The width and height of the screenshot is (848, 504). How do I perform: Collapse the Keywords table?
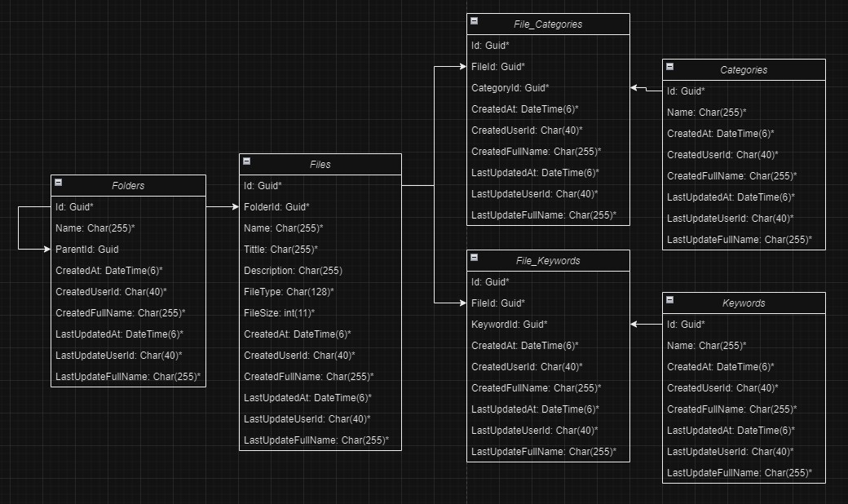[670, 299]
